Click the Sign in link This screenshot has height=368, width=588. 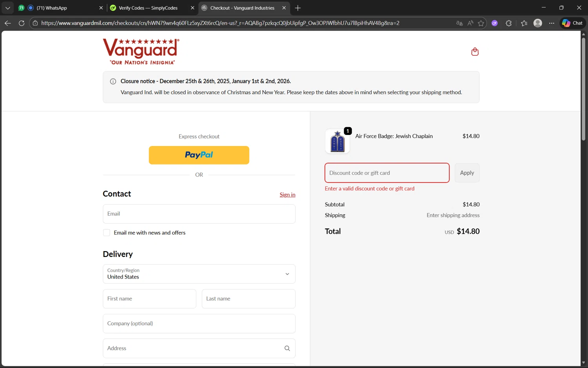tap(287, 195)
